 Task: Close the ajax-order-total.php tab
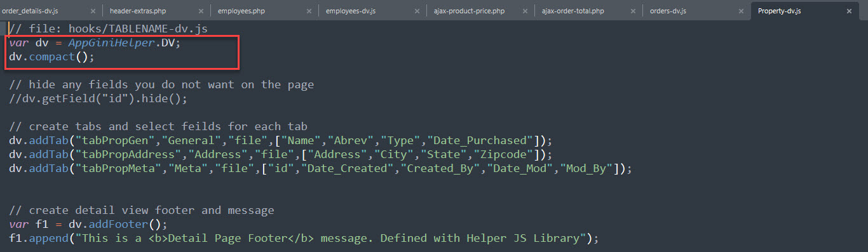(x=633, y=11)
